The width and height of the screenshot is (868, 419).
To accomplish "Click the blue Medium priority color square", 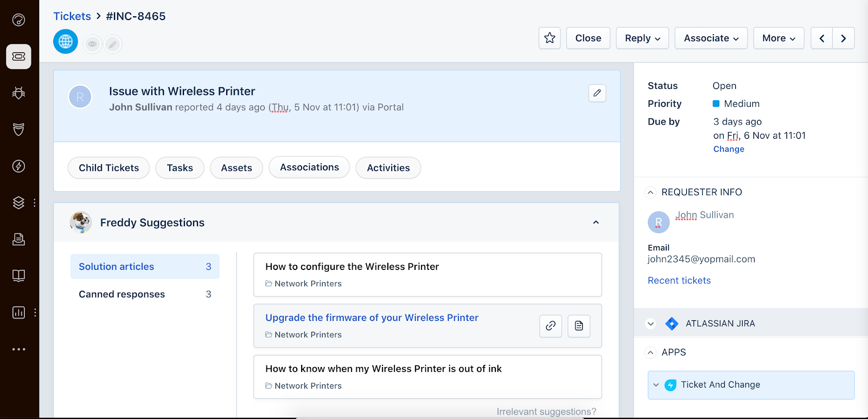I will [716, 104].
